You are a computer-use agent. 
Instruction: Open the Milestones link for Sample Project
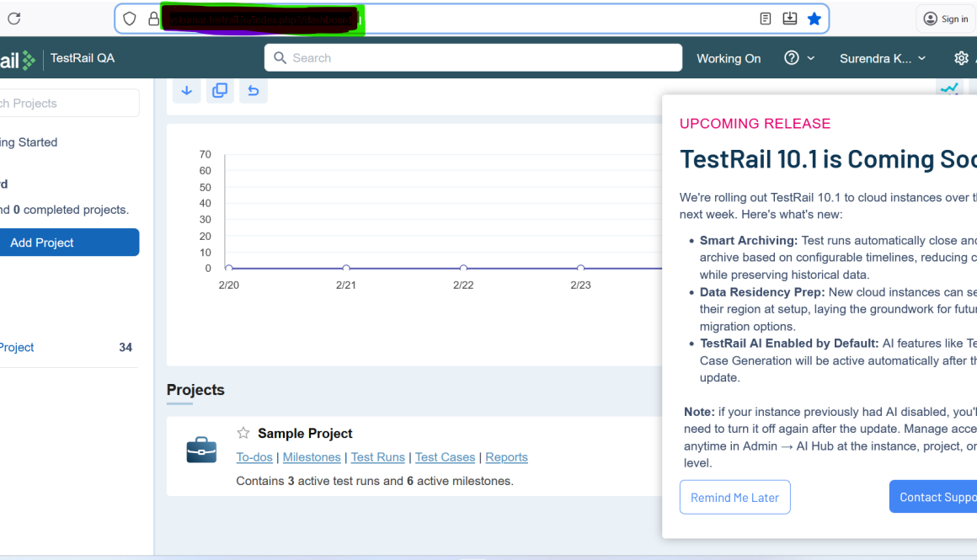click(311, 456)
